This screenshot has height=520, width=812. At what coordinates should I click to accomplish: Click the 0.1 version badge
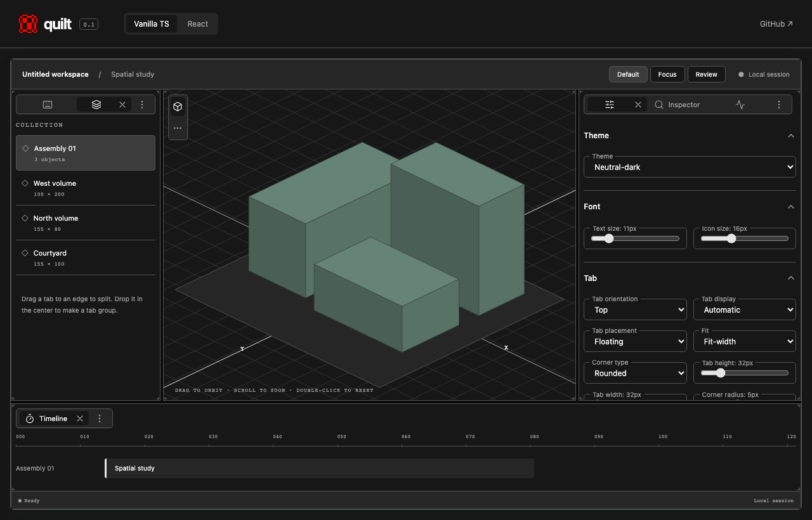tap(89, 24)
